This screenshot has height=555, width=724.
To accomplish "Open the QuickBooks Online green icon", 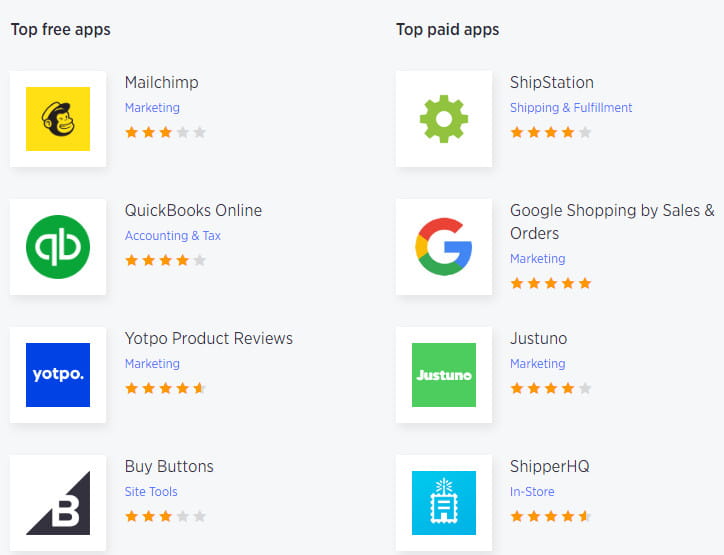I will 58,247.
